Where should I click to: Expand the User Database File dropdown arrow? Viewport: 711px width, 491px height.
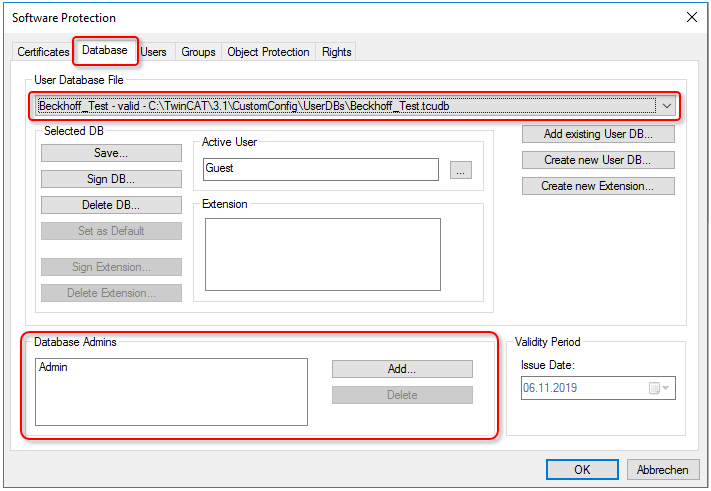coord(667,106)
